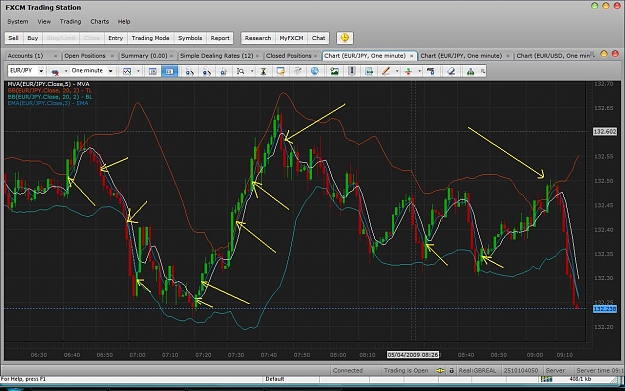This screenshot has width=625, height=391.
Task: Close the Closed Positions tab
Action: click(315, 56)
